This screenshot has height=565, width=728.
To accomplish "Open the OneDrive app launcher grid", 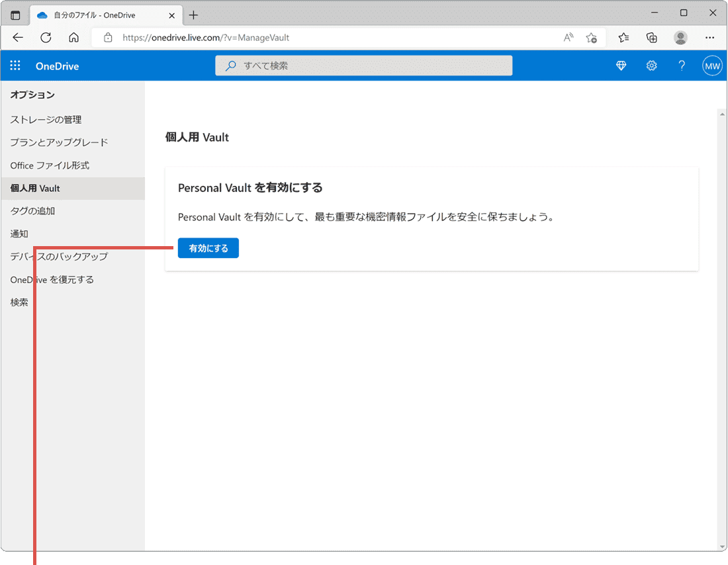I will (x=15, y=65).
